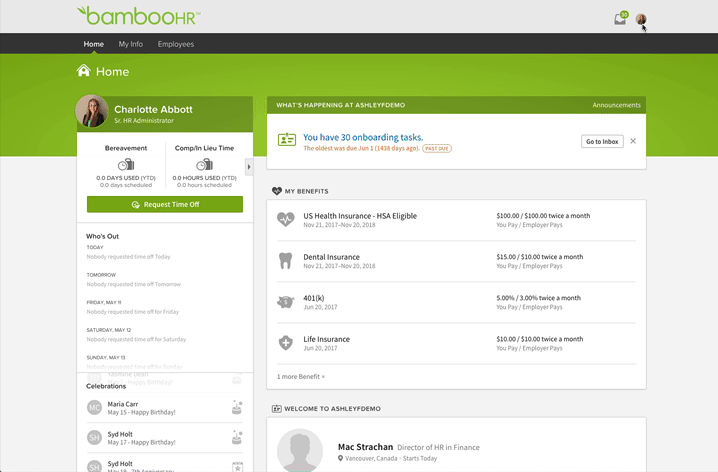Click the PAST DUE badge
The height and width of the screenshot is (472, 718).
pyautogui.click(x=437, y=148)
